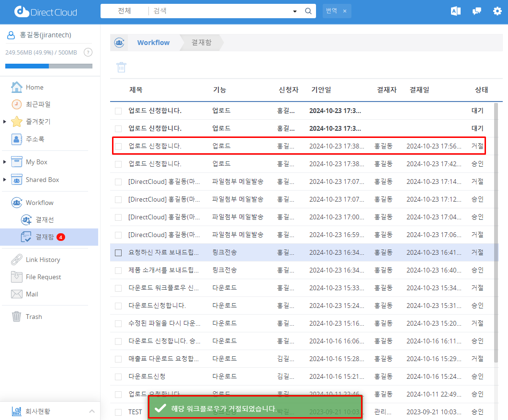Remove the 번역 tag with its X

(x=344, y=11)
